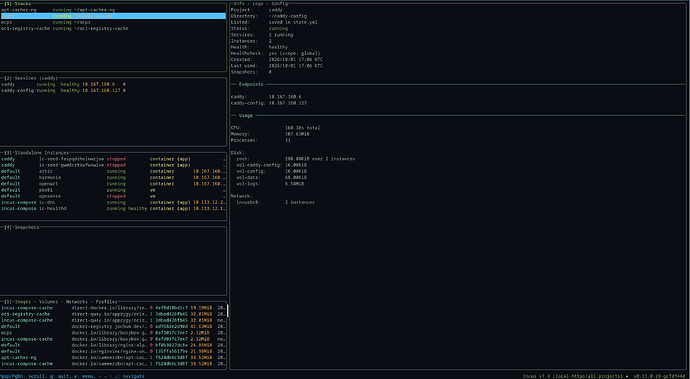
Task: Select the mcps busybox image row
Action: point(113,333)
